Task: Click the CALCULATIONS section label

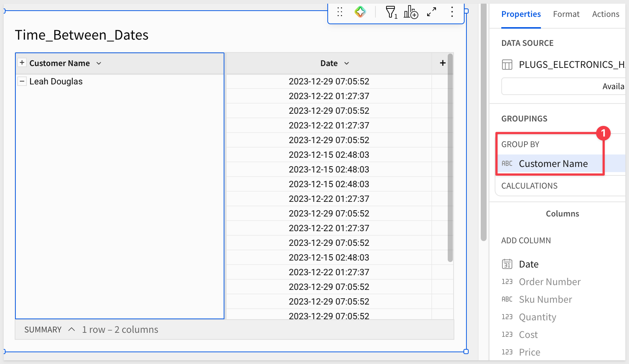Action: [529, 186]
